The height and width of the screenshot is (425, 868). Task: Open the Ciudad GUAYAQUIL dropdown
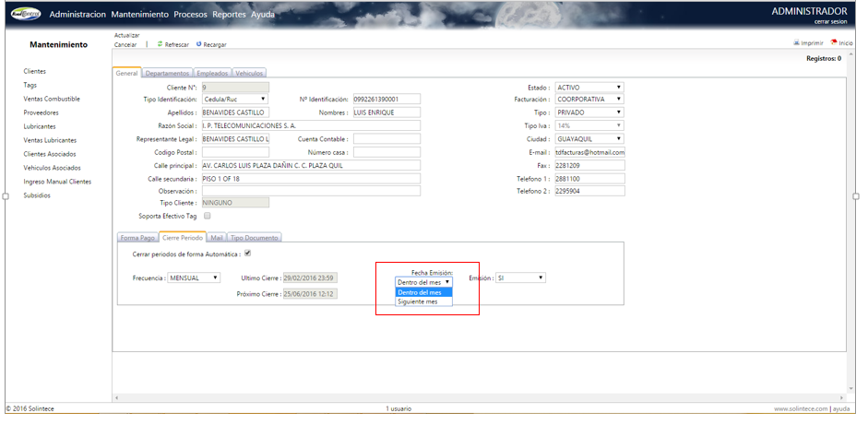coord(589,139)
